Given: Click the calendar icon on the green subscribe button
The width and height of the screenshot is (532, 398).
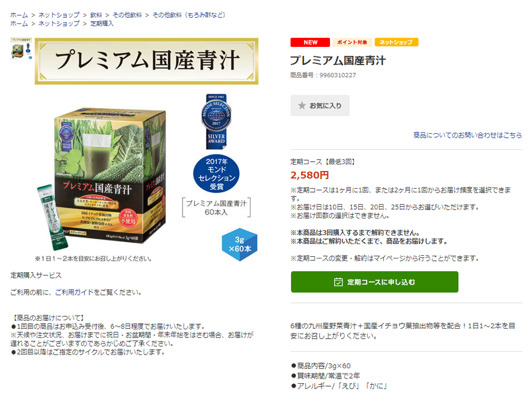Looking at the screenshot, I should (338, 282).
